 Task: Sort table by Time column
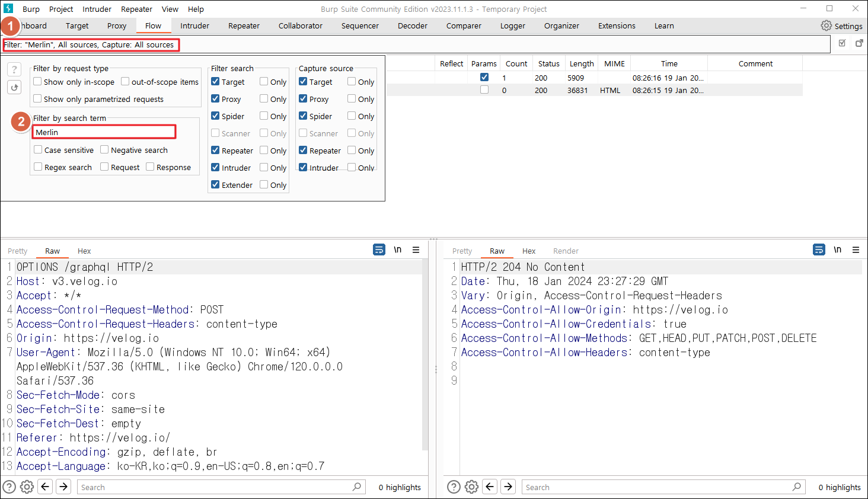[669, 63]
